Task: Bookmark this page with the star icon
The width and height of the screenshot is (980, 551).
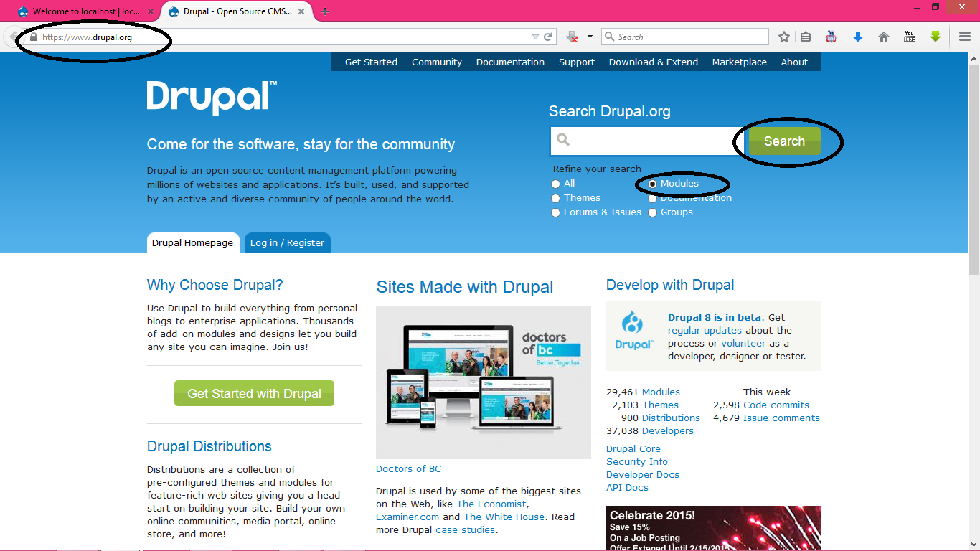Action: [784, 37]
